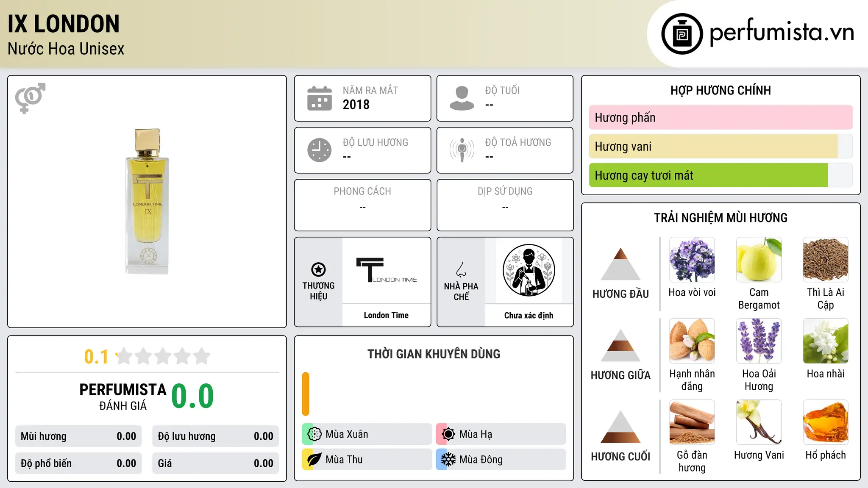Click the star badge icon above THƯƠNG HIỆU
Image resolution: width=868 pixels, height=488 pixels.
[x=318, y=269]
